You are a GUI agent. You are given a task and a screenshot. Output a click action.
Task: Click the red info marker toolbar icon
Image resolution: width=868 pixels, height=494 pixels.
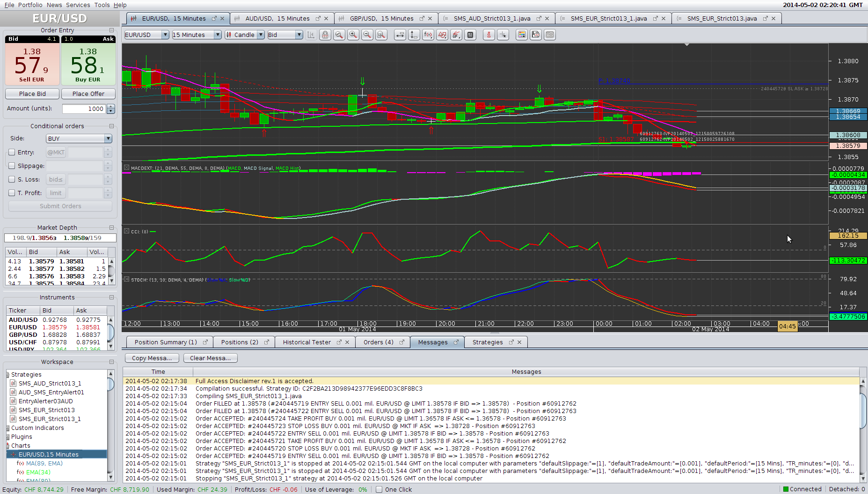coord(489,35)
